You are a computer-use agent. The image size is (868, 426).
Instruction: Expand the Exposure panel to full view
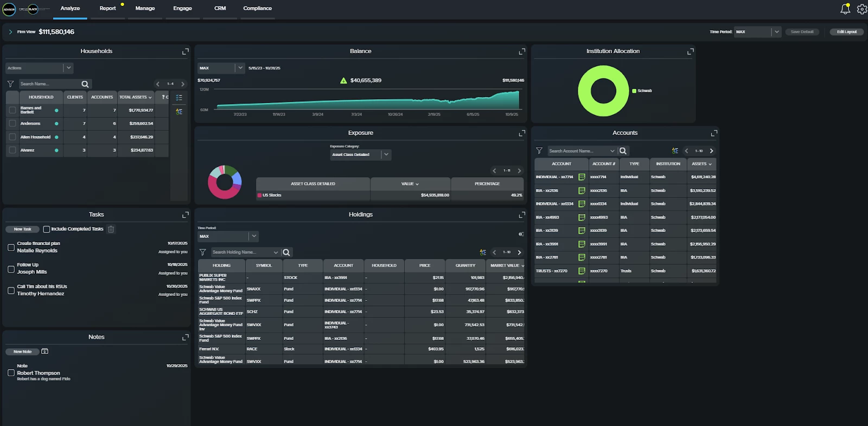522,133
